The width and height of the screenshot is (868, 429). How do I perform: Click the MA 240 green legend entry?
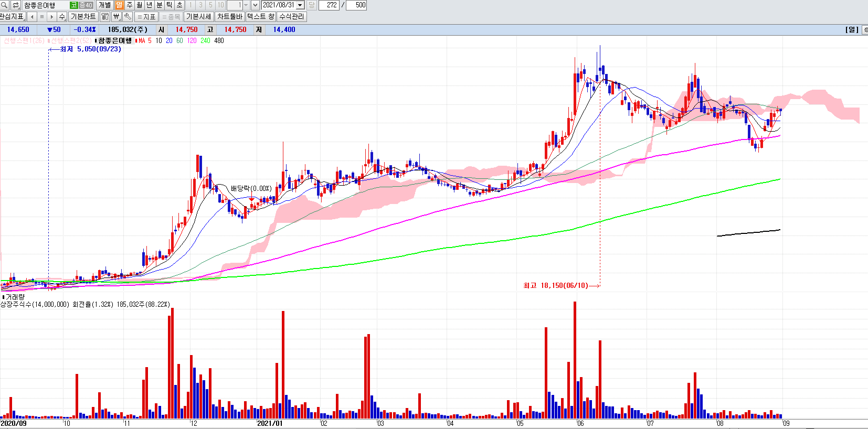[x=205, y=40]
